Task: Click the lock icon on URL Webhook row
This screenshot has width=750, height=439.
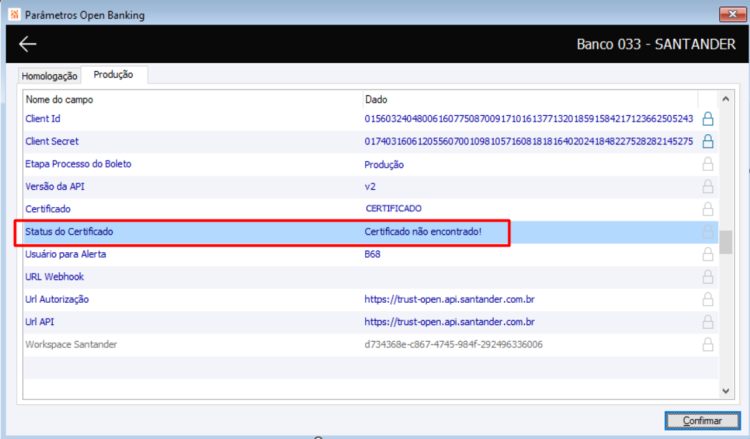Action: 707,277
